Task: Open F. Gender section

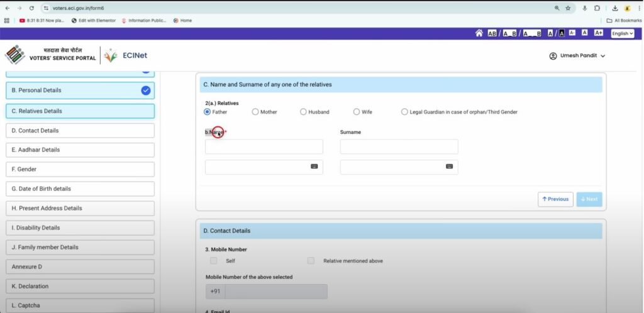Action: pyautogui.click(x=80, y=169)
